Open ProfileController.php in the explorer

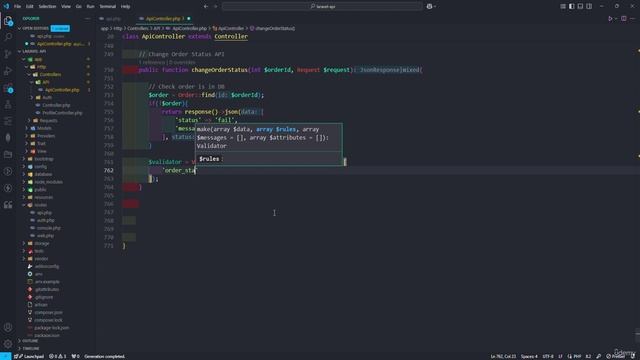pyautogui.click(x=62, y=113)
